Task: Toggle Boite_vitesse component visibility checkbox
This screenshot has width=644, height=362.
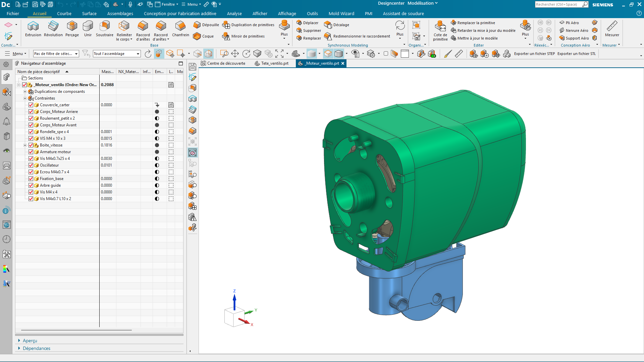Action: [31, 145]
